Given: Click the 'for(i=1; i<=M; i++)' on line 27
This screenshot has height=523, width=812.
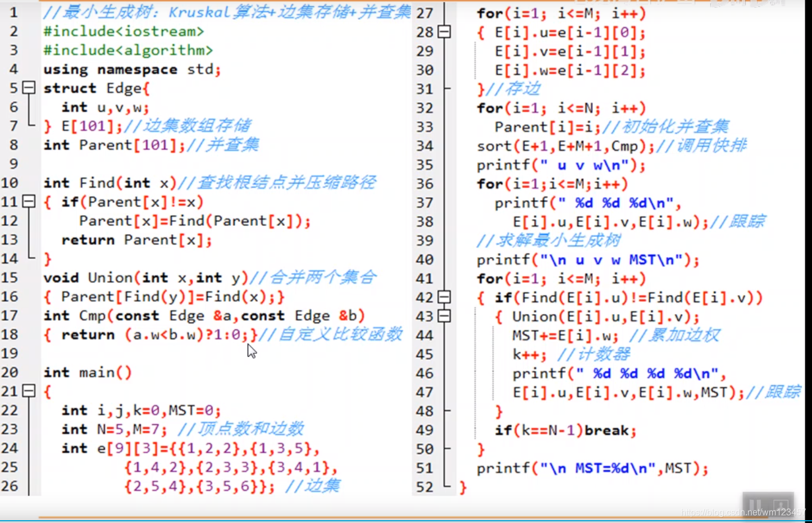Looking at the screenshot, I should [x=562, y=13].
